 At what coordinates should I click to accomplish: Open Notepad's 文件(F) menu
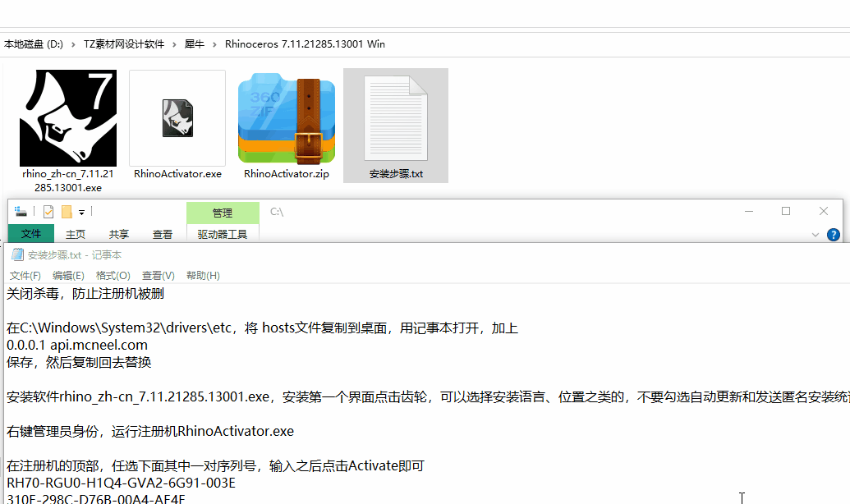pos(25,275)
